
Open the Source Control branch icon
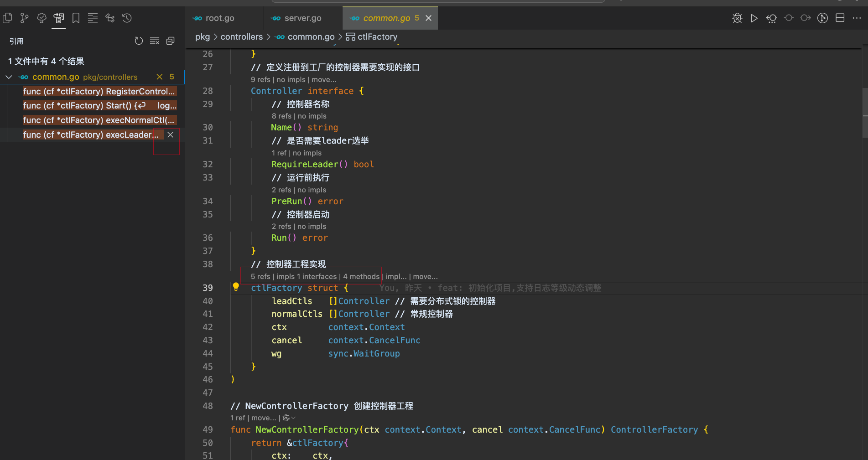[x=24, y=18]
